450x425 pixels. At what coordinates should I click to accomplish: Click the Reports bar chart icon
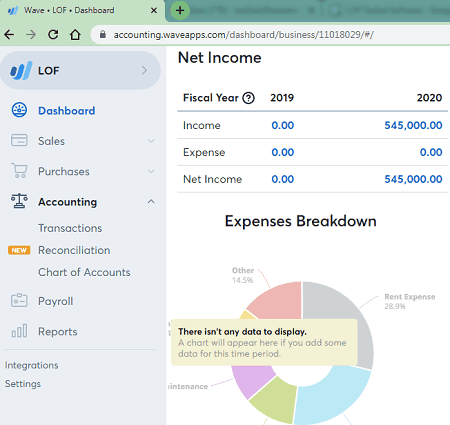point(19,331)
